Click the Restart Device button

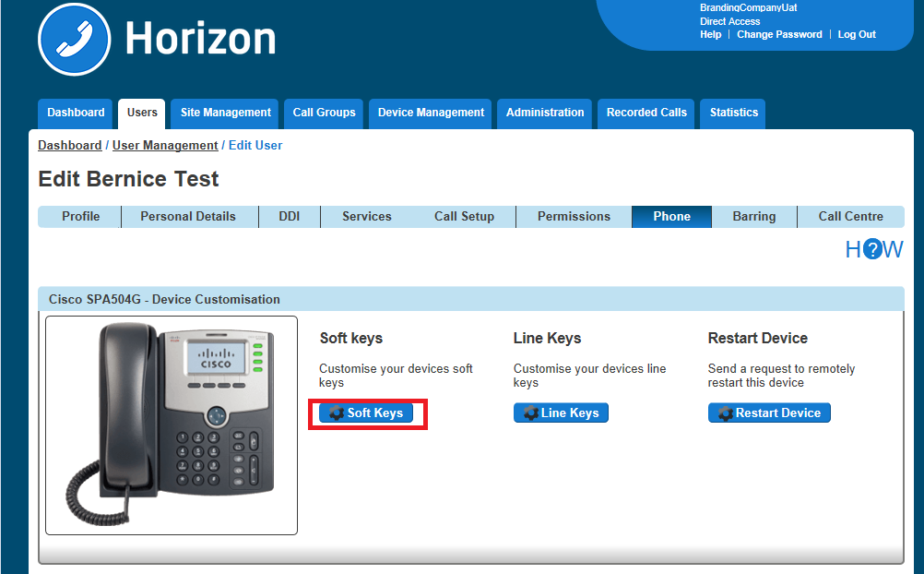coord(769,413)
